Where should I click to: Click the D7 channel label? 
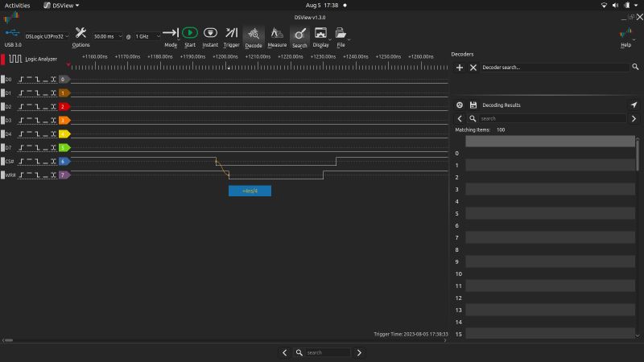[8, 147]
